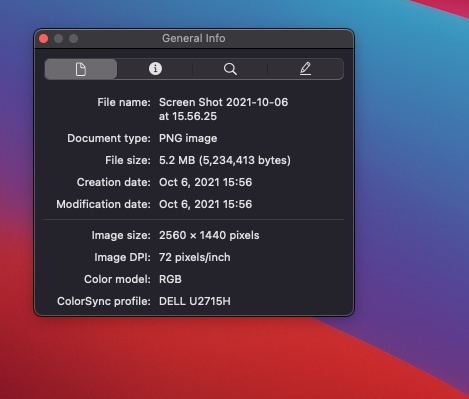Click the Modification date value 'Oct 6, 2021 15:56'
Screen dimensions: 469x399
pos(205,204)
